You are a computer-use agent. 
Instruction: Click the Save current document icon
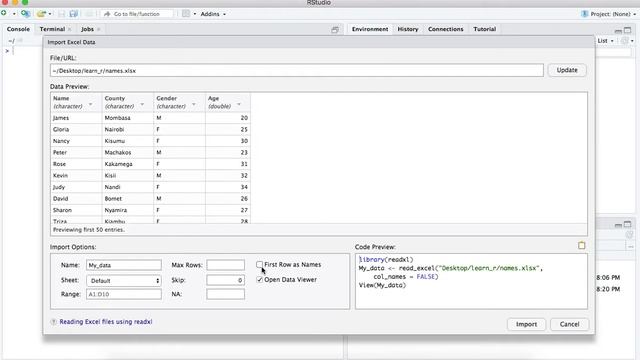(x=61, y=14)
